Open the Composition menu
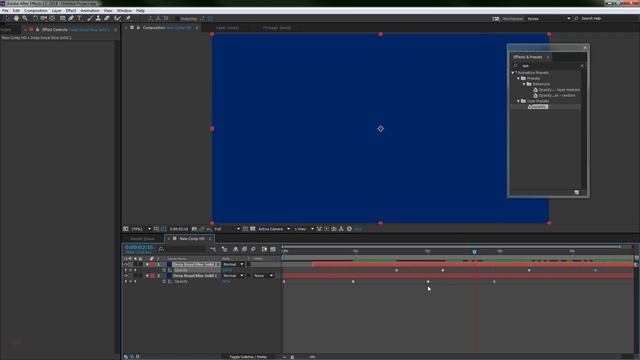 36,11
